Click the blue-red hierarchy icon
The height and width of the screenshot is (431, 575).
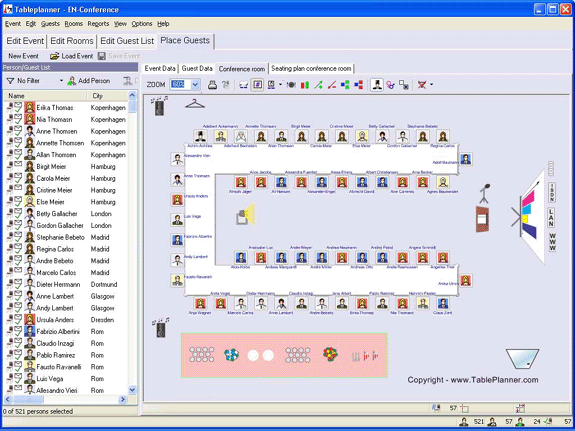[359, 85]
